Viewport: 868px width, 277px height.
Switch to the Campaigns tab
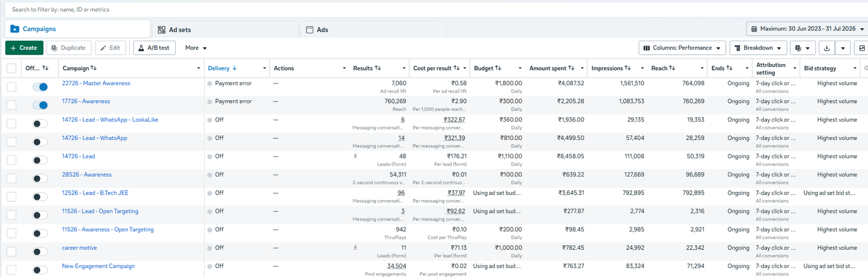click(78, 29)
